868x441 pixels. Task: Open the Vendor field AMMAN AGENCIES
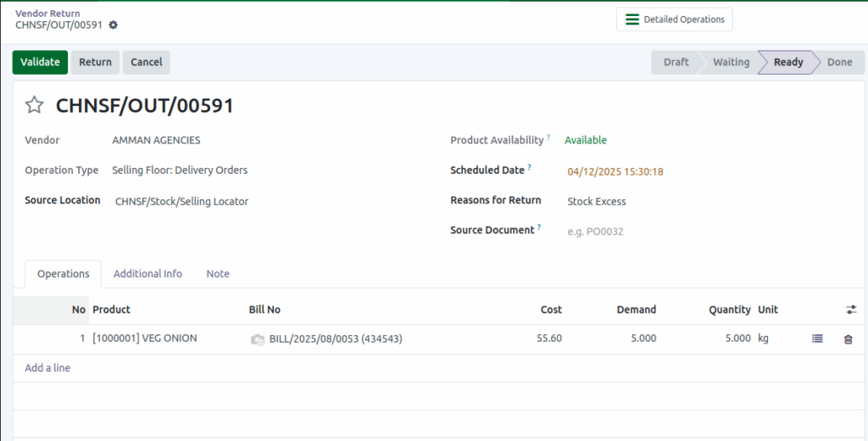pyautogui.click(x=156, y=140)
